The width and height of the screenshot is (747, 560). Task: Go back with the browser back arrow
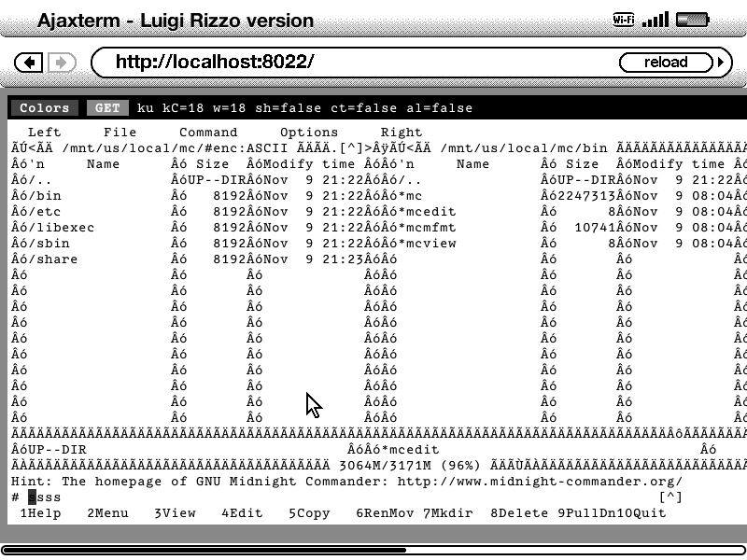(29, 63)
